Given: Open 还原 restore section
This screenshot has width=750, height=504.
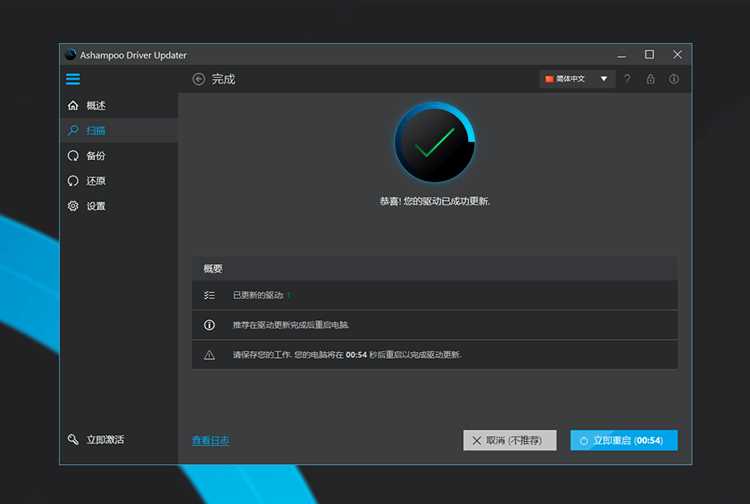Looking at the screenshot, I should (119, 181).
